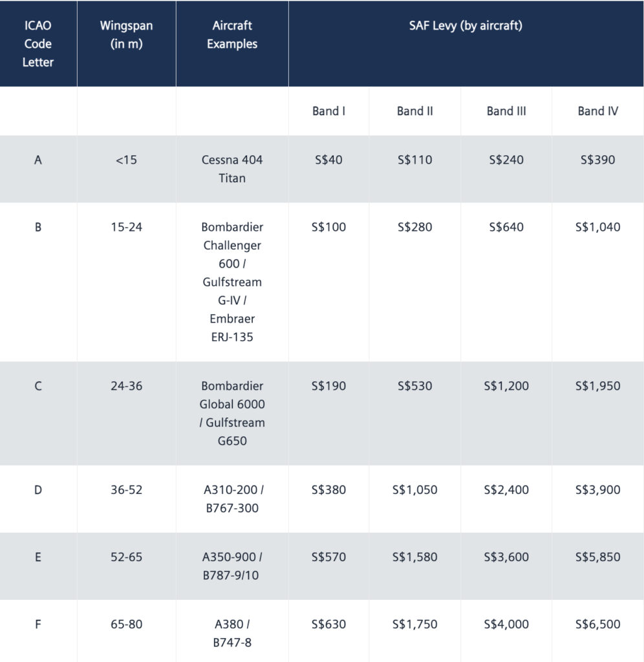
Task: Select the Band III subheader
Action: pos(506,111)
